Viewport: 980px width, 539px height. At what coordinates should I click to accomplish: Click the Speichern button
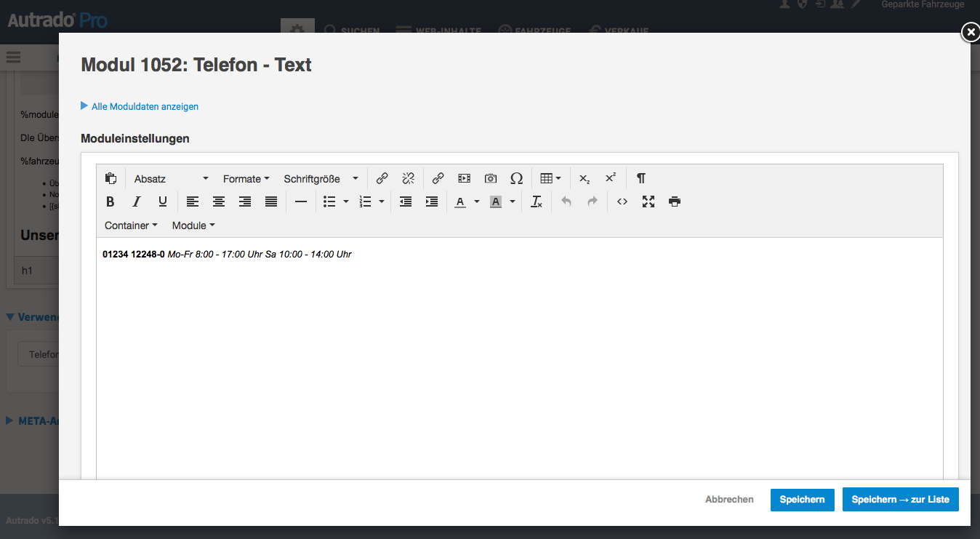pos(802,500)
